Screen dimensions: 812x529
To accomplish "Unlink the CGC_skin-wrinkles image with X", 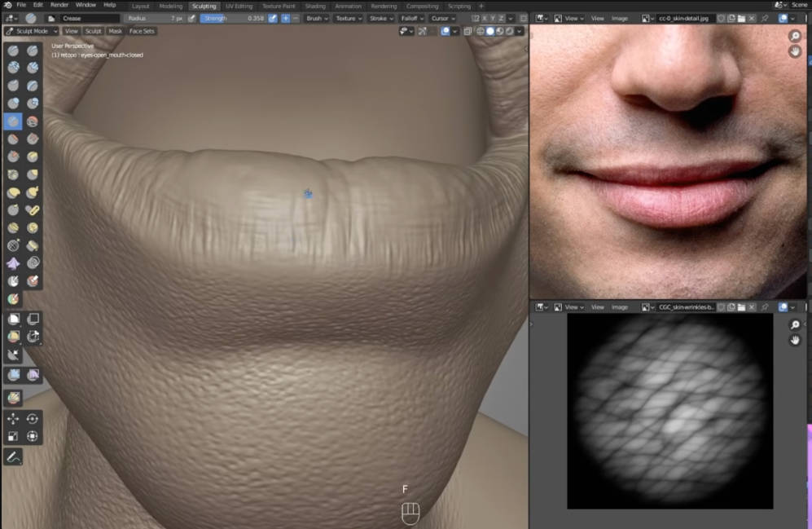I will point(753,307).
